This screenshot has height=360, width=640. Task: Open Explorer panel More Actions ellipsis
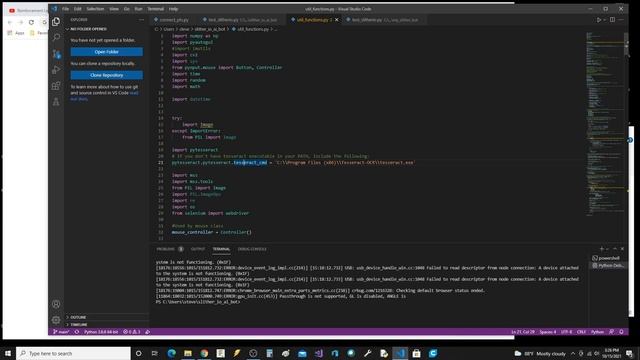point(141,20)
